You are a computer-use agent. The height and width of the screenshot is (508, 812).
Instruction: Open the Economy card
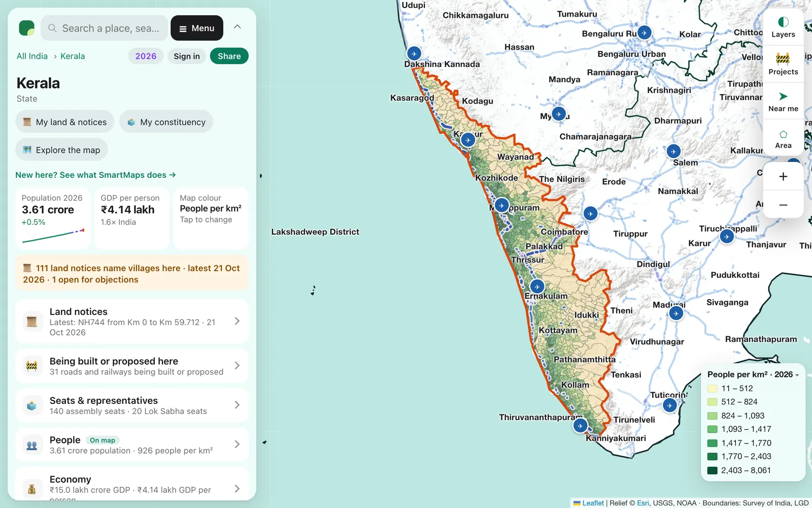132,485
